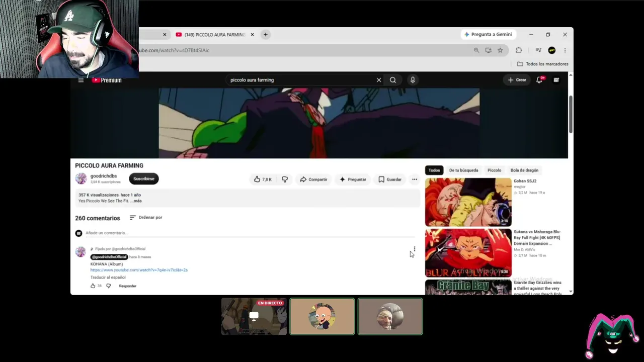
Task: Open the Chrome extensions puzzle icon
Action: point(519,50)
